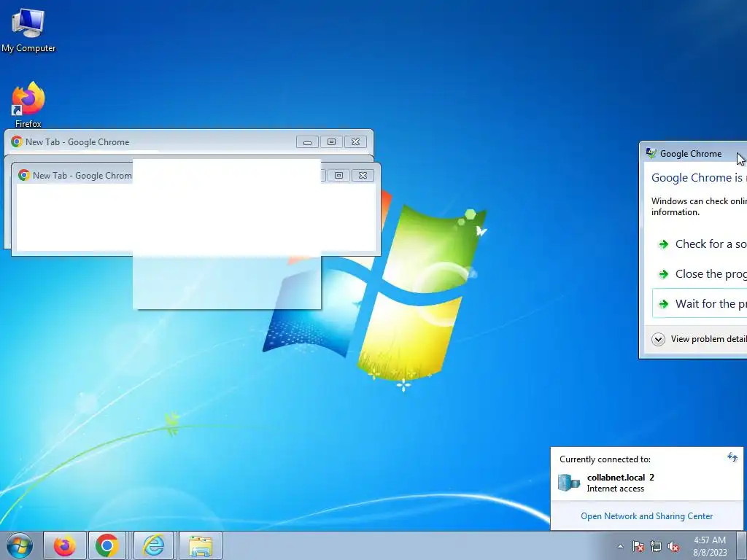Viewport: 747px width, 560px height.
Task: Click the collabnet.local network computer icon
Action: tap(569, 483)
